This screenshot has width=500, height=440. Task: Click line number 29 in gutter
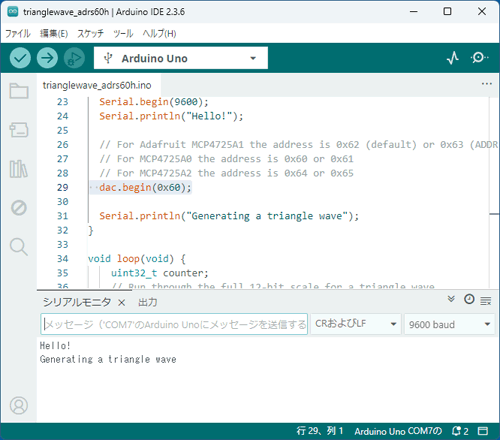click(62, 187)
